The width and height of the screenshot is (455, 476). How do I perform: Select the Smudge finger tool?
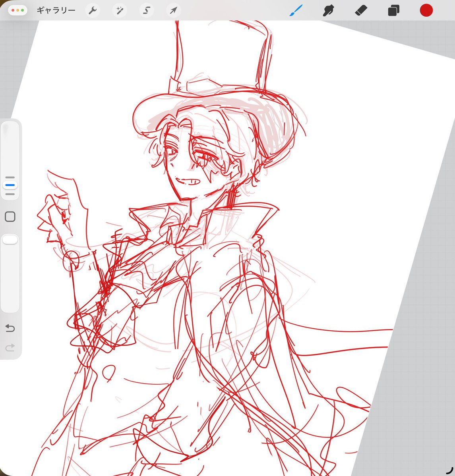[329, 10]
